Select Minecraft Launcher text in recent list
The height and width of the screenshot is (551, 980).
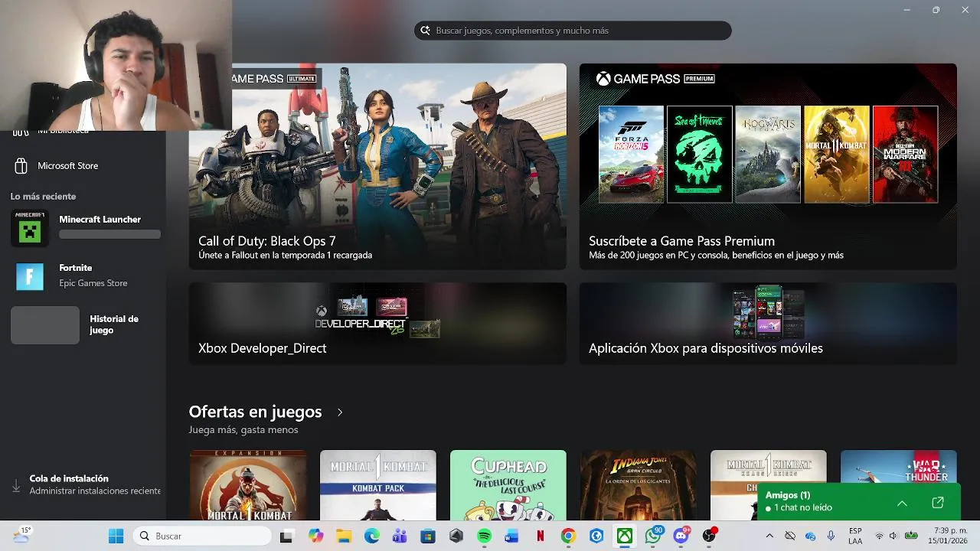click(100, 220)
